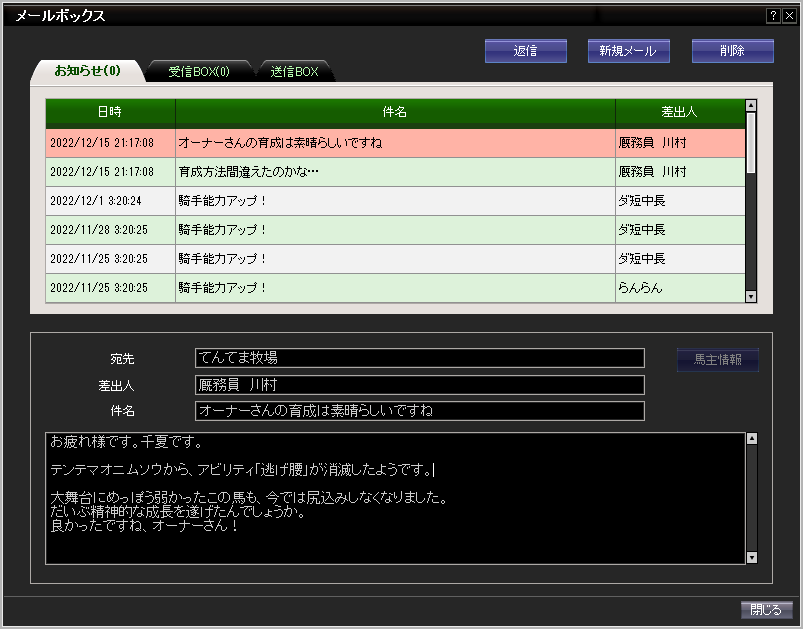Click date 2022/11/25 3:20:25 in ダ短中長 row
The image size is (803, 629).
coord(99,259)
